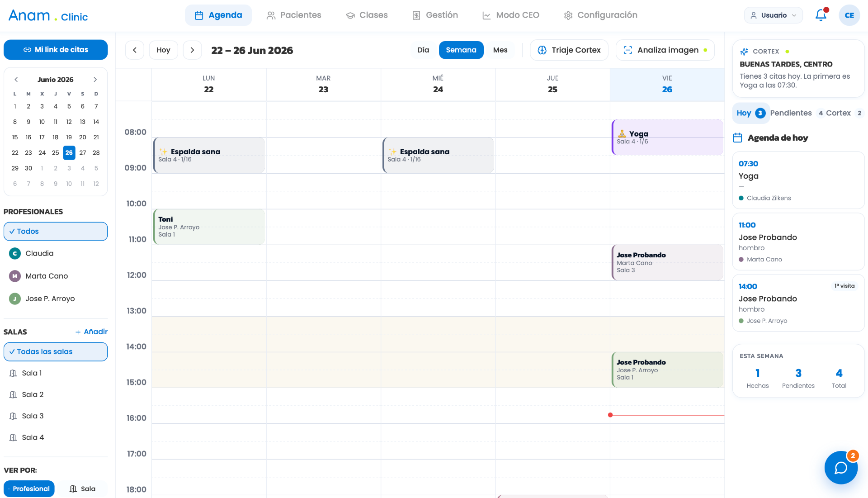Click the VIE 26 column header
868x498 pixels.
[x=667, y=85]
